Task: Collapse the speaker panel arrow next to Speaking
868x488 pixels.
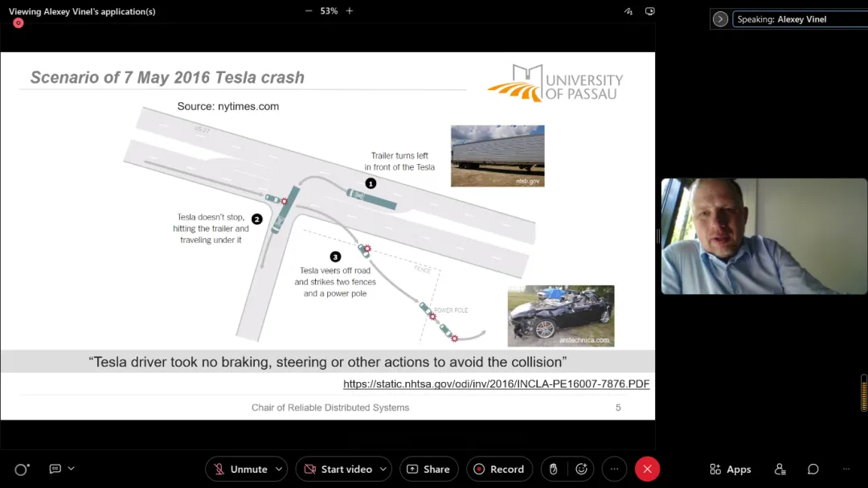Action: pos(720,19)
